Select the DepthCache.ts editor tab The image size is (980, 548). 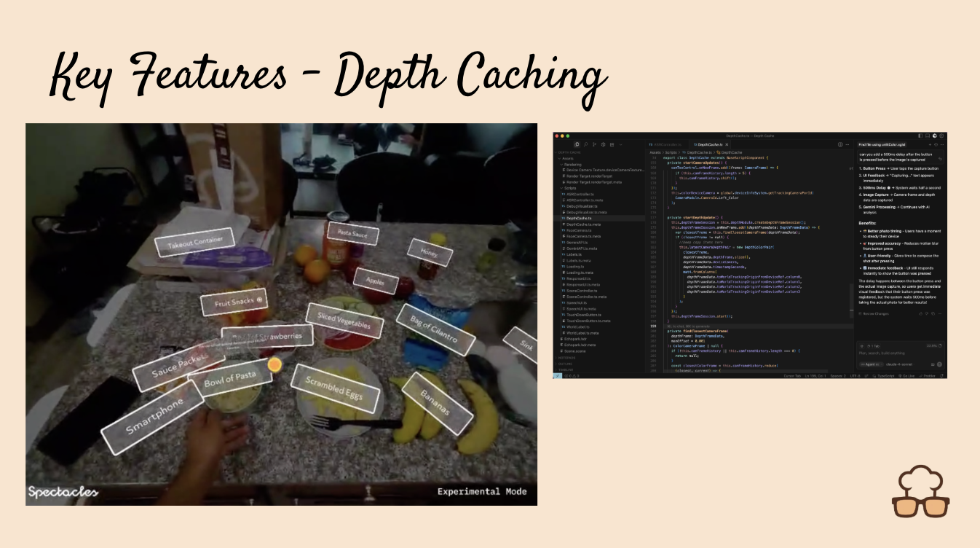click(x=708, y=144)
